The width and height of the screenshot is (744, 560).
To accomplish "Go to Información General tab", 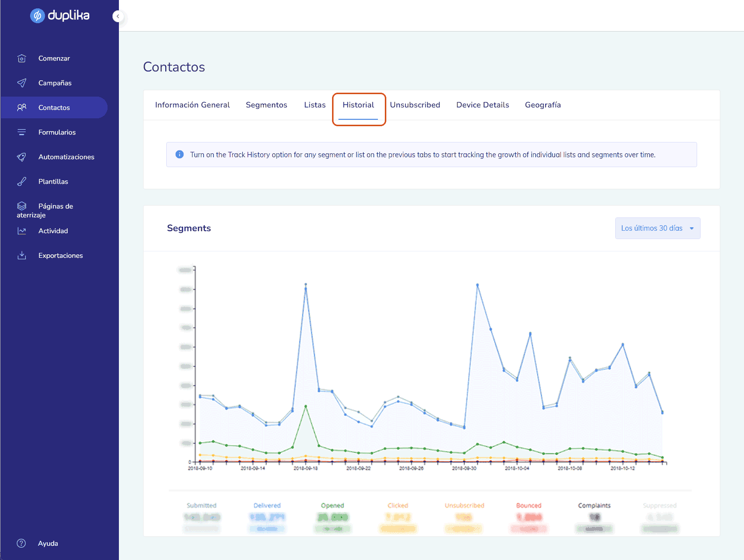I will click(192, 105).
